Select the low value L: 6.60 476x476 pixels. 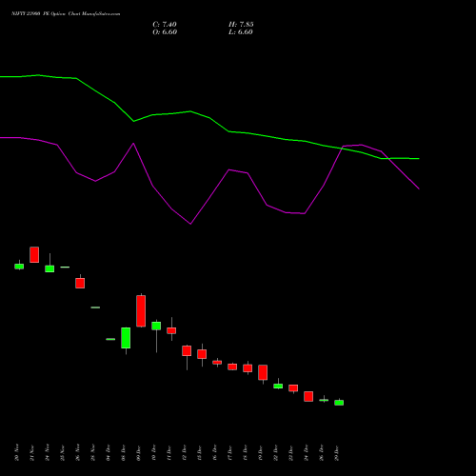(241, 32)
